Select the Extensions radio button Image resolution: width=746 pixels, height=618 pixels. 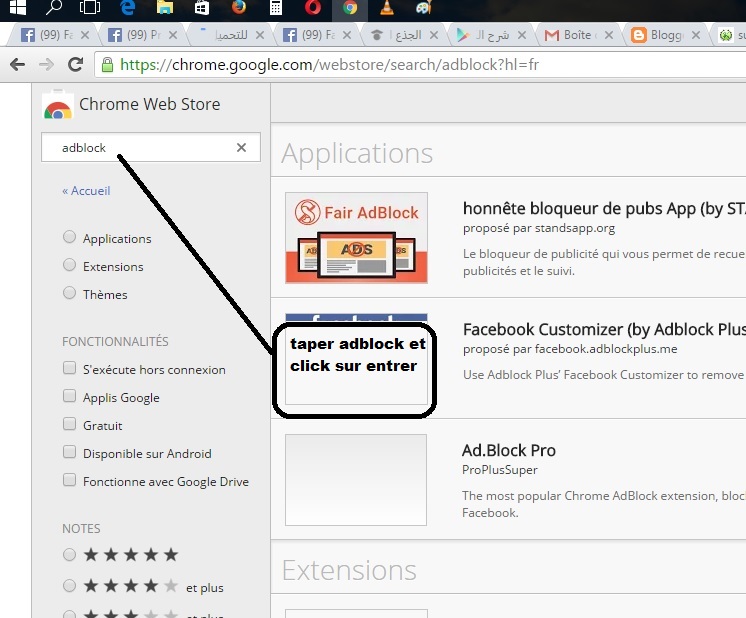(69, 265)
